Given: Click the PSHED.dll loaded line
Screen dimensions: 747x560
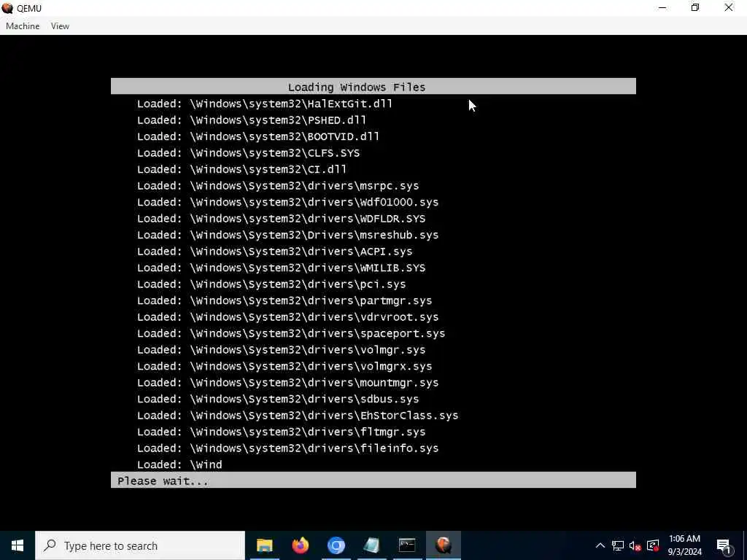Looking at the screenshot, I should 252,120.
